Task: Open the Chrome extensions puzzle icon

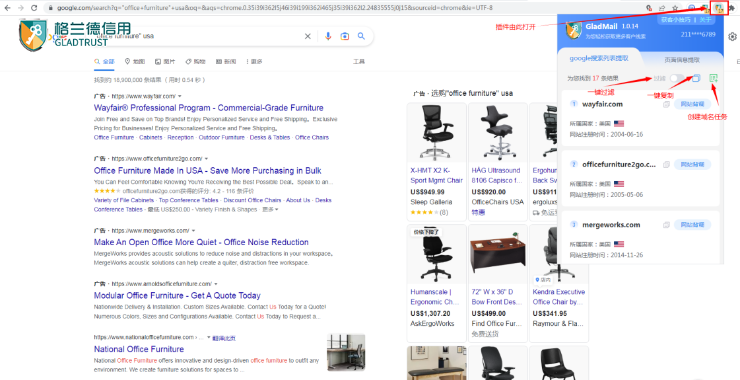Action: 732,8
